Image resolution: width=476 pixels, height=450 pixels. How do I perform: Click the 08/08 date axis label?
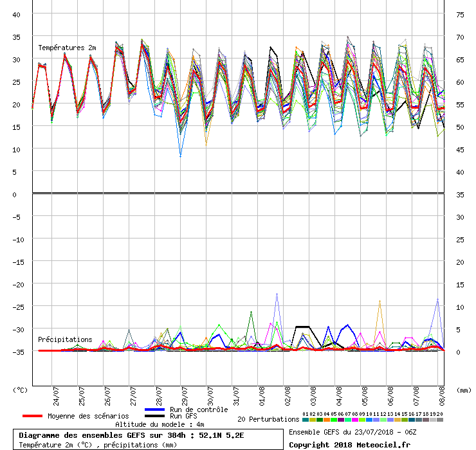point(442,396)
